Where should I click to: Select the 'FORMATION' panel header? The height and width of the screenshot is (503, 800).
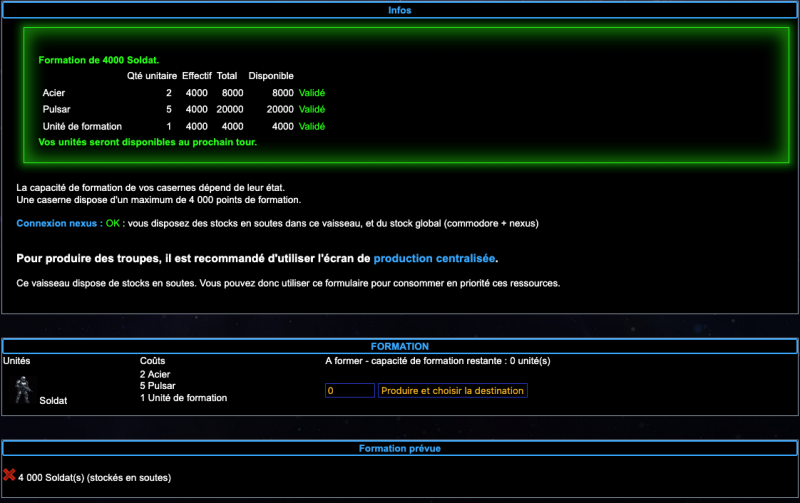point(399,346)
